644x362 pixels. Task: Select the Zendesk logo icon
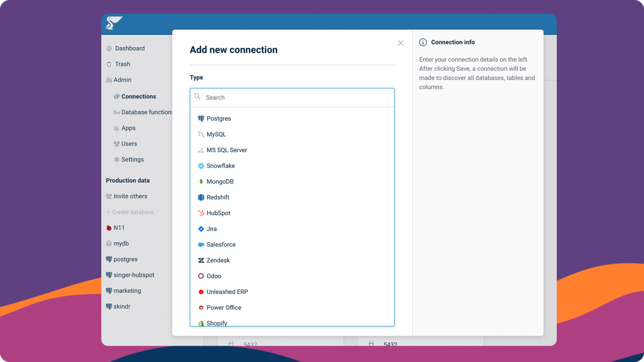point(201,260)
